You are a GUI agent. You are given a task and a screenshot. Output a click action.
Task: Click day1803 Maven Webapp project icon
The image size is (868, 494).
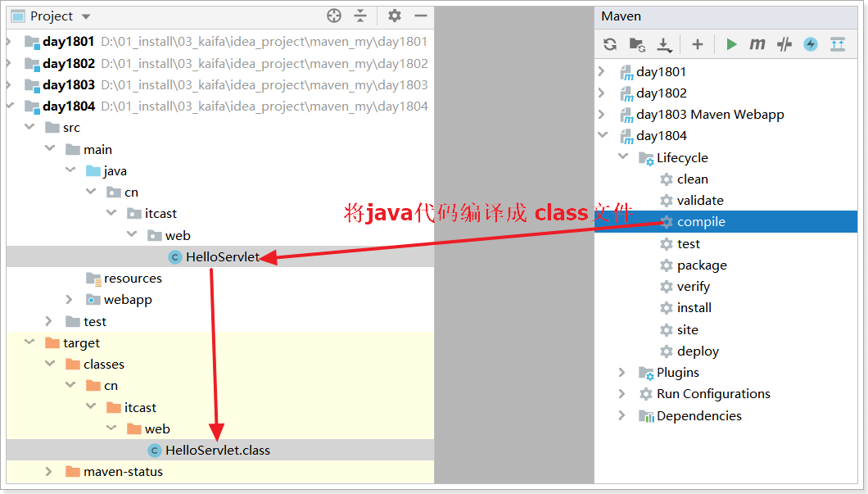click(x=626, y=115)
